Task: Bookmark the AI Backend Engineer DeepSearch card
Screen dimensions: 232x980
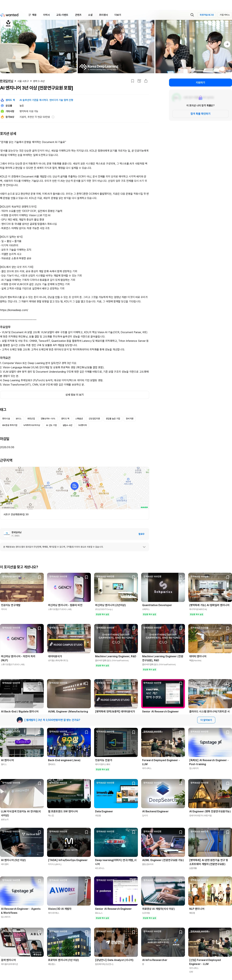Action: (181, 783)
